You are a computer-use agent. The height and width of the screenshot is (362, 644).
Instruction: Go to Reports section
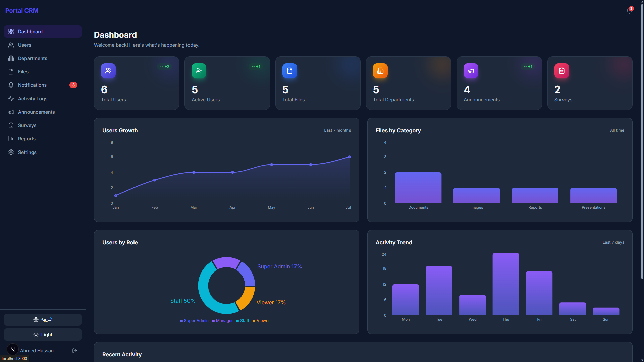point(43,139)
